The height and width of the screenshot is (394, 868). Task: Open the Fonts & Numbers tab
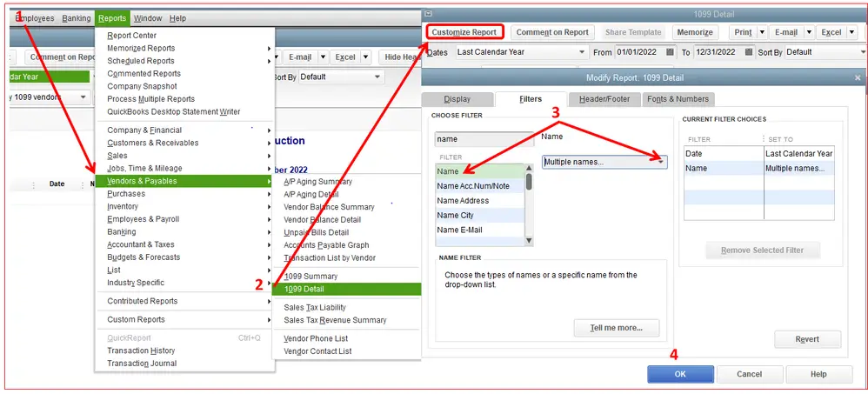[678, 99]
